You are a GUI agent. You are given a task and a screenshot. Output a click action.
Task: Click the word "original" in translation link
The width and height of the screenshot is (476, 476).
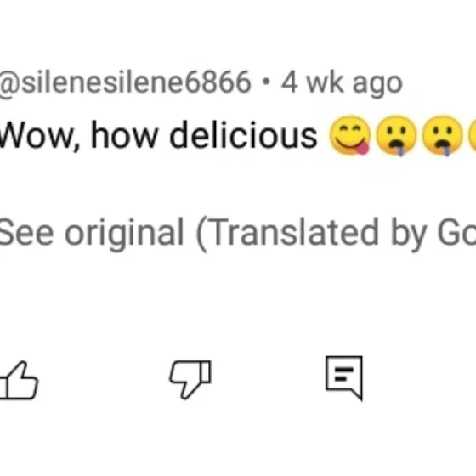(124, 233)
